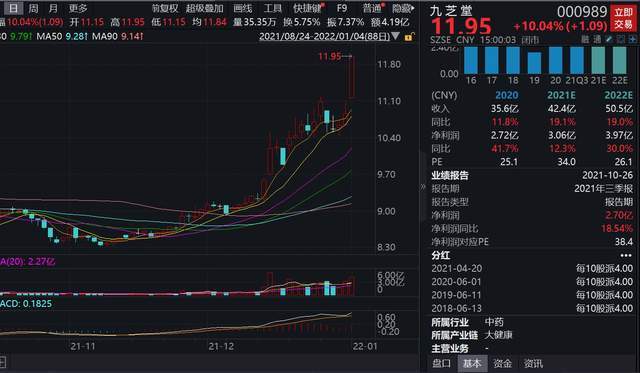Switch to the 资讯 tab

(533, 363)
